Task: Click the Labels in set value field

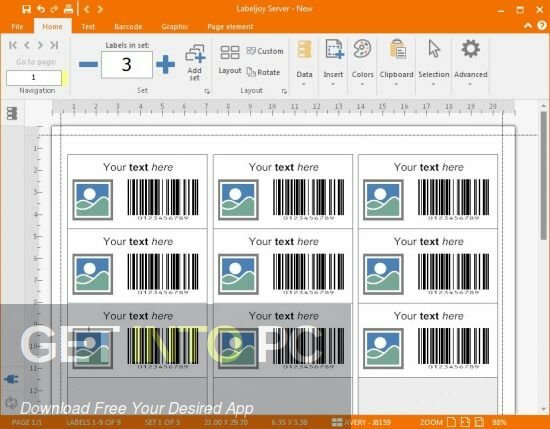Action: [127, 65]
